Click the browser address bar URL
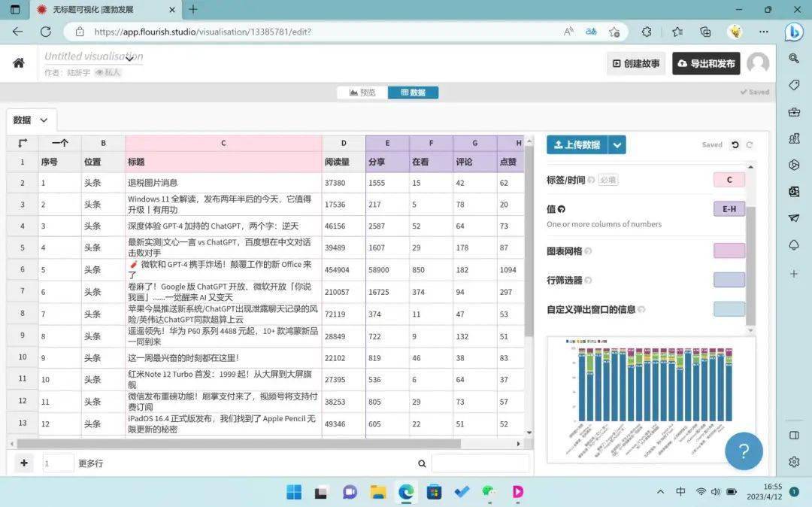812x507 pixels. [202, 32]
